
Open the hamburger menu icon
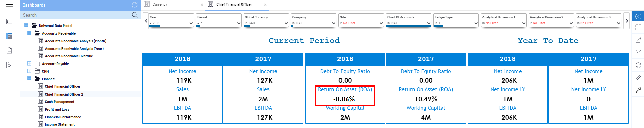coord(9,6)
